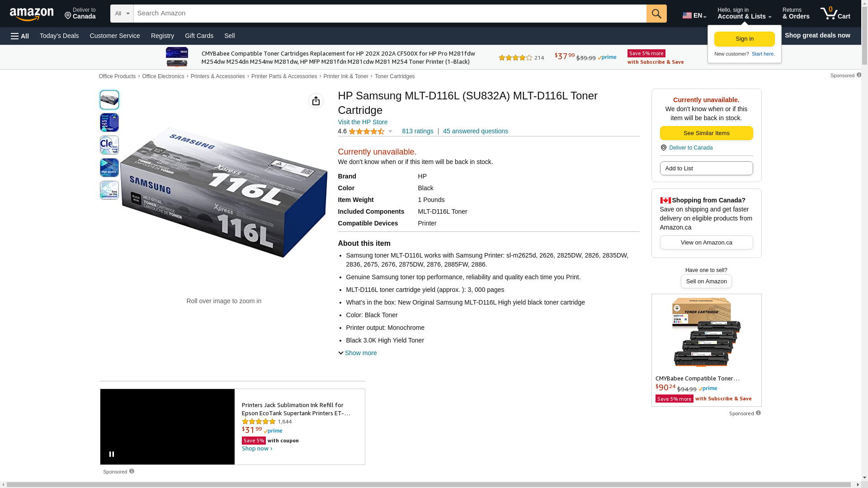Click the Deliver to Canada location icon

point(663,148)
